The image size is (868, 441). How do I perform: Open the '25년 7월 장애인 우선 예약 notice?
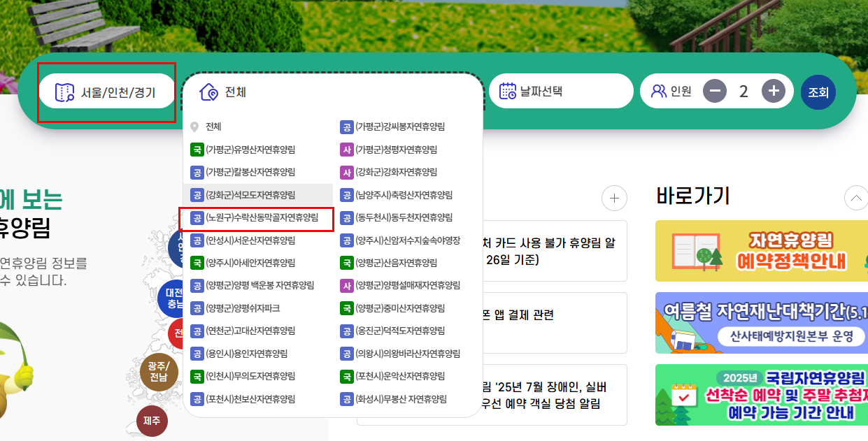pos(555,395)
